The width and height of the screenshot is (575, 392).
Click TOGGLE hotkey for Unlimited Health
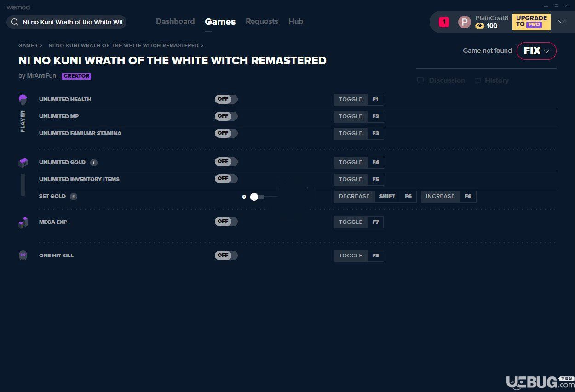tap(351, 100)
